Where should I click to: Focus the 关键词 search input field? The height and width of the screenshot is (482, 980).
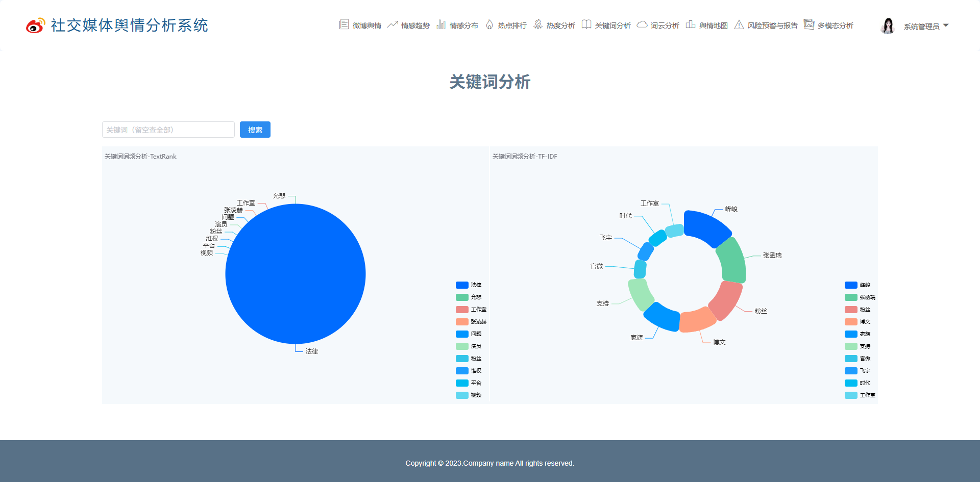point(168,130)
